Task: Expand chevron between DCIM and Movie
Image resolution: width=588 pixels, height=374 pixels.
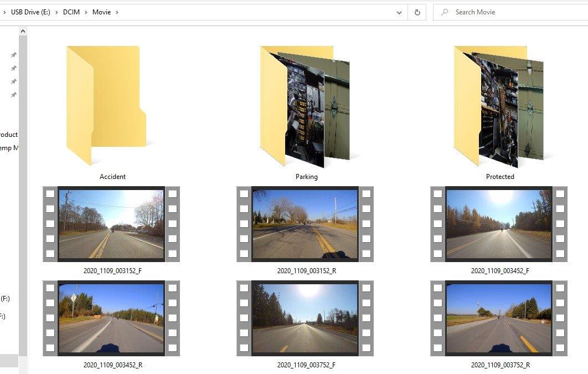Action: pyautogui.click(x=86, y=12)
